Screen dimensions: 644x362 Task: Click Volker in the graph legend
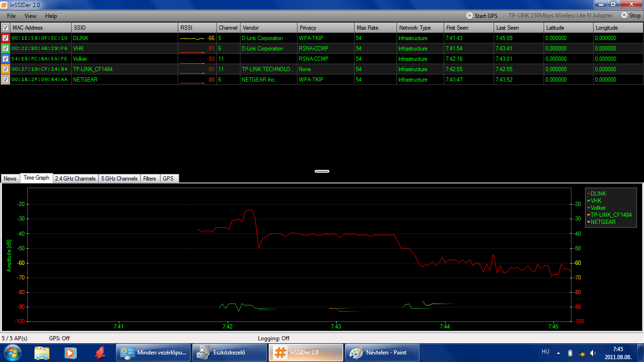pos(598,208)
